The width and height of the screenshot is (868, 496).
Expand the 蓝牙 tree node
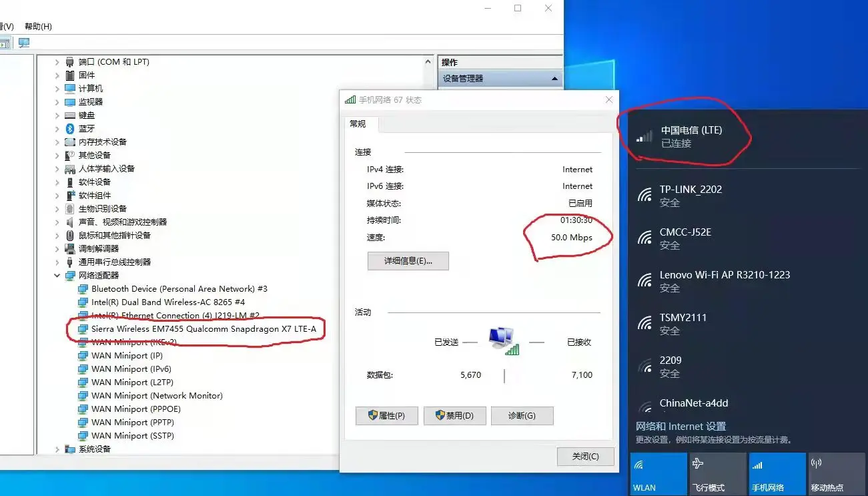pyautogui.click(x=57, y=129)
